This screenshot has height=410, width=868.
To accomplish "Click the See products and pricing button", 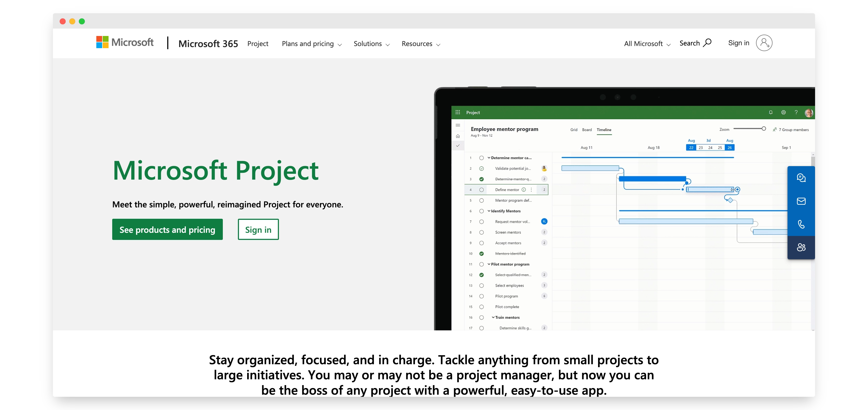I will point(168,229).
